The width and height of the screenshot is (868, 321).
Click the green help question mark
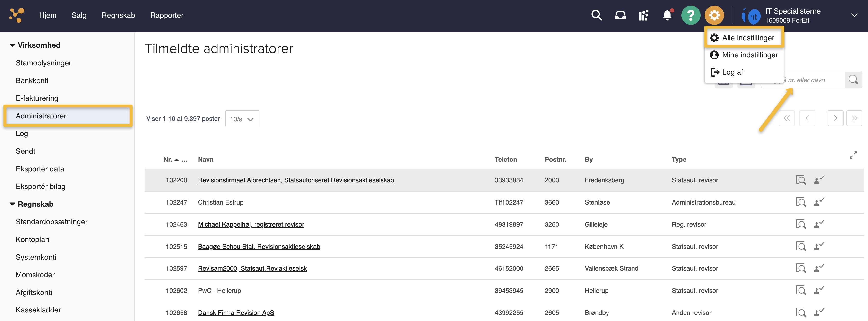coord(690,15)
